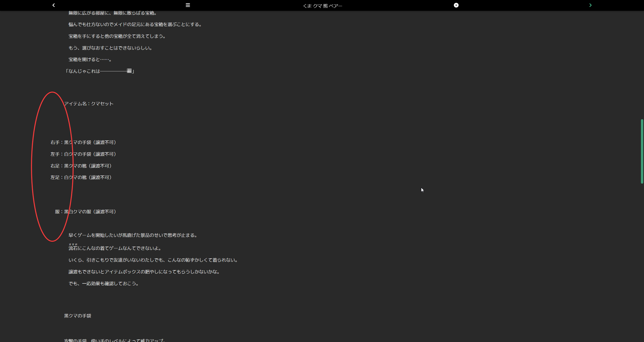The image size is (644, 342).
Task: Click the dialogue line 「なんじゃこれは
Action: click(99, 71)
